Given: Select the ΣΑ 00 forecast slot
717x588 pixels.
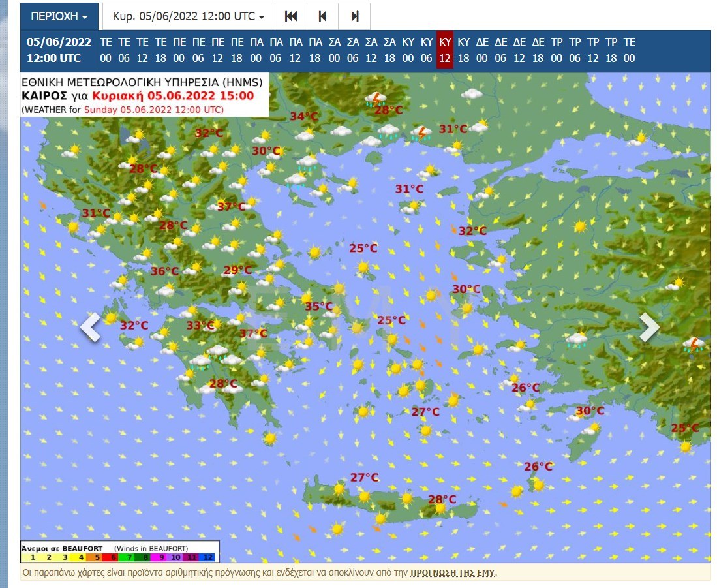Looking at the screenshot, I should click(x=335, y=50).
